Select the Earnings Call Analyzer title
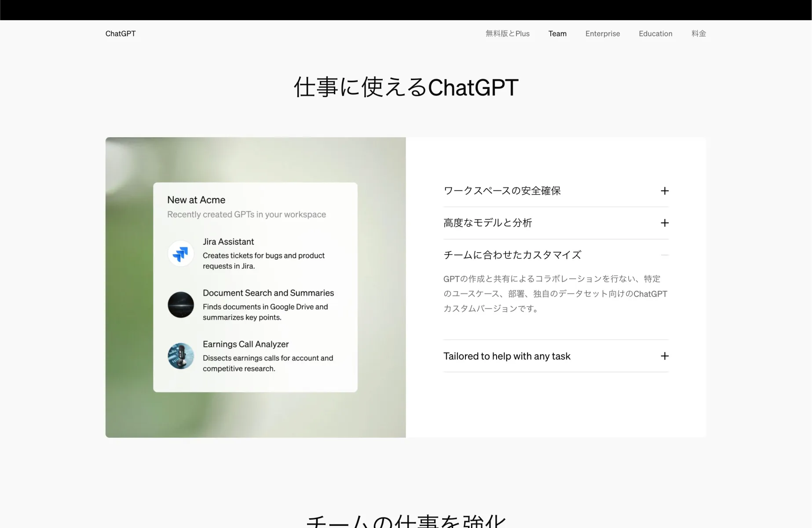Screen dimensions: 812x528 pyautogui.click(x=245, y=344)
